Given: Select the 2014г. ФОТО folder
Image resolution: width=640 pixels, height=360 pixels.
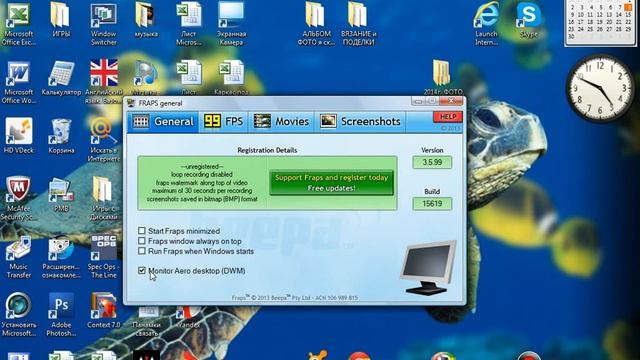Looking at the screenshot, I should pyautogui.click(x=443, y=78).
